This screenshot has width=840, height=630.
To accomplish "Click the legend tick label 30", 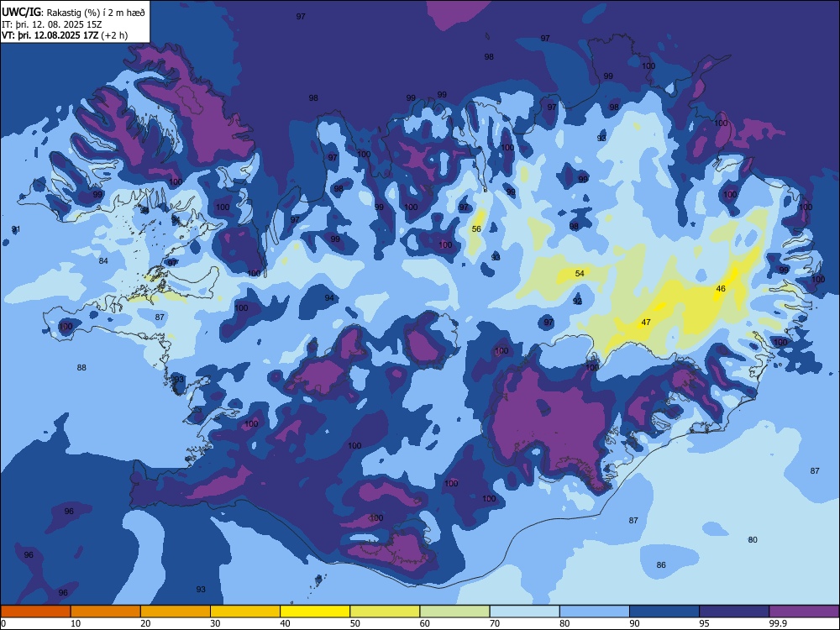I will (215, 623).
